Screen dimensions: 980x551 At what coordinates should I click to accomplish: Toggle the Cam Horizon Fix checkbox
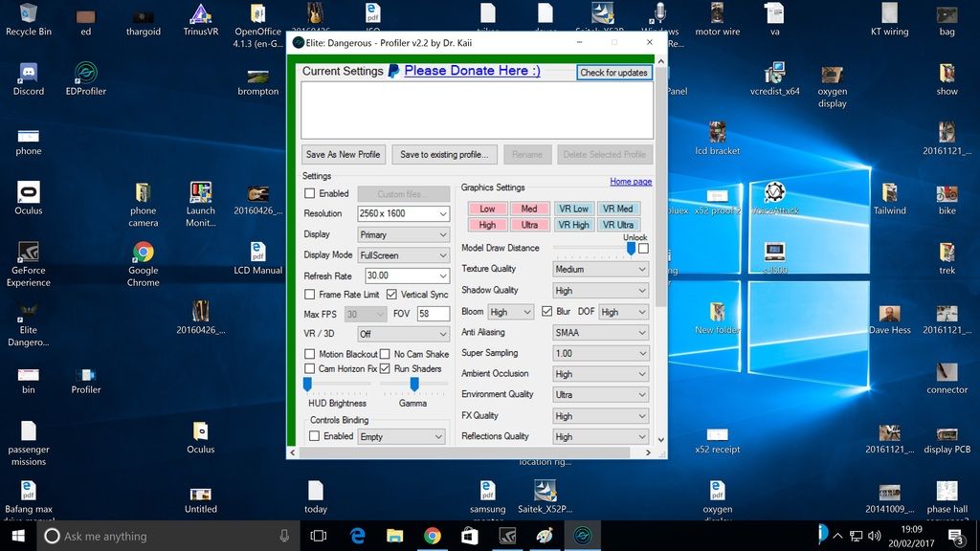pos(309,368)
